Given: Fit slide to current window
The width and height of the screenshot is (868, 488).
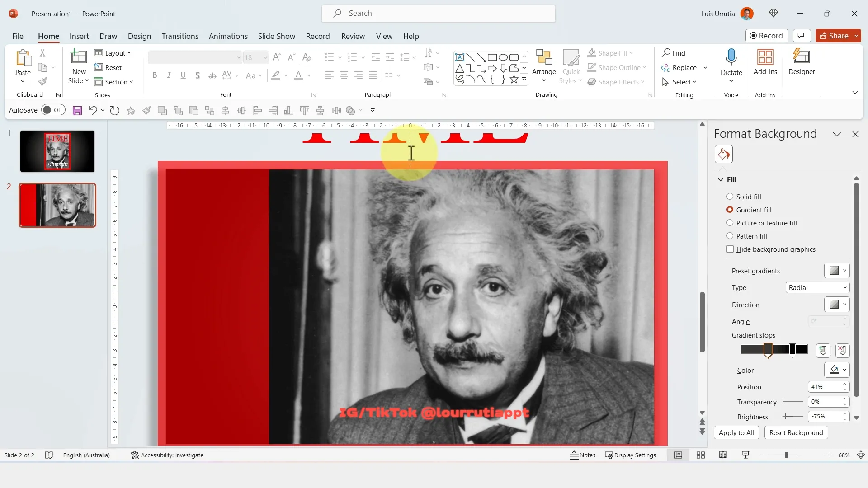Looking at the screenshot, I should (x=861, y=455).
